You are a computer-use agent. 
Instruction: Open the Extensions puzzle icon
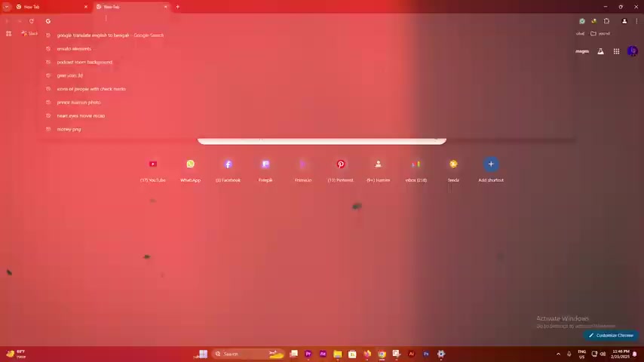tap(606, 21)
